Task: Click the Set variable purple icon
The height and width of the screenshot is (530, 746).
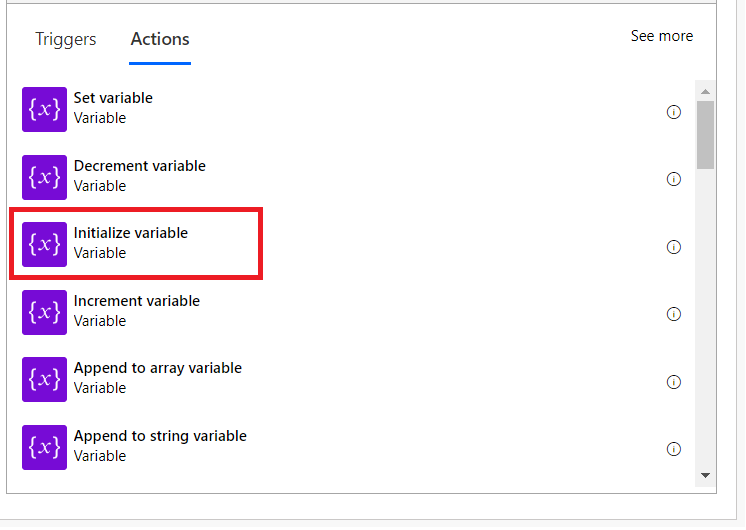Action: (44, 109)
